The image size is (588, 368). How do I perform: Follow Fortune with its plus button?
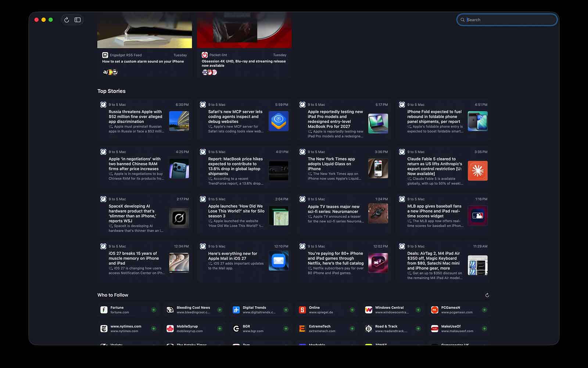(154, 310)
